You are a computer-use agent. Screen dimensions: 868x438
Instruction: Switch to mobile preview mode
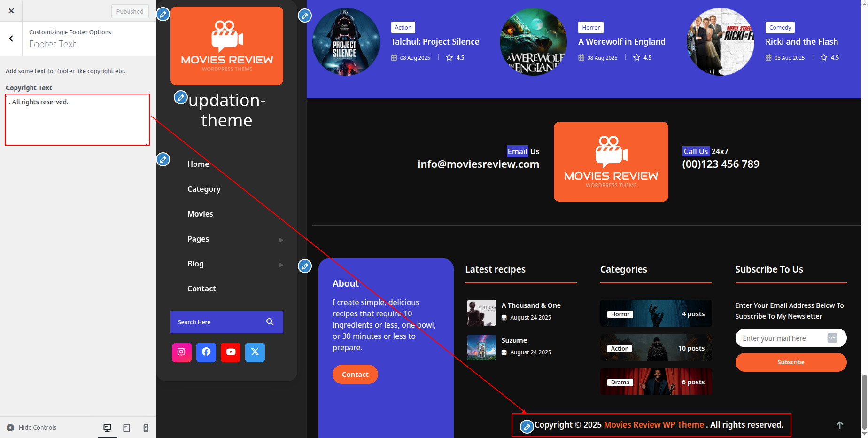(x=146, y=428)
